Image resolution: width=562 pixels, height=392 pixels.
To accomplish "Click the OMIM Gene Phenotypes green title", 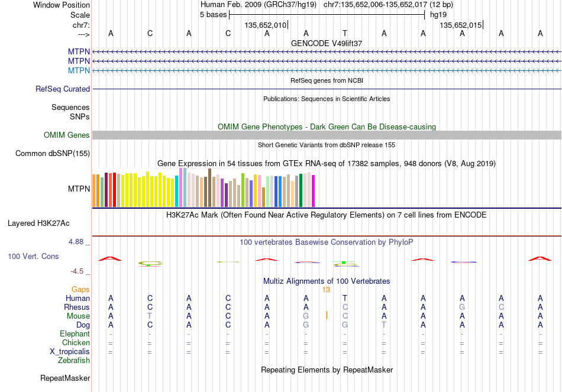I will click(327, 127).
